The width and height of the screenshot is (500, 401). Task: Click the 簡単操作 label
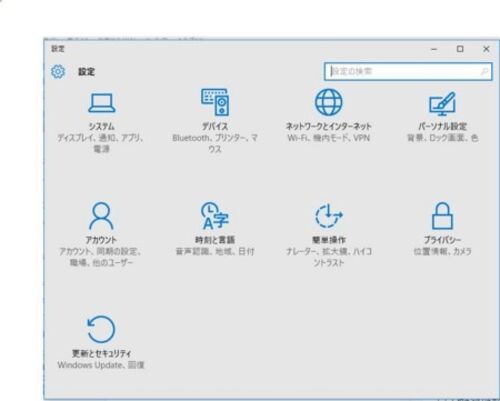(329, 240)
